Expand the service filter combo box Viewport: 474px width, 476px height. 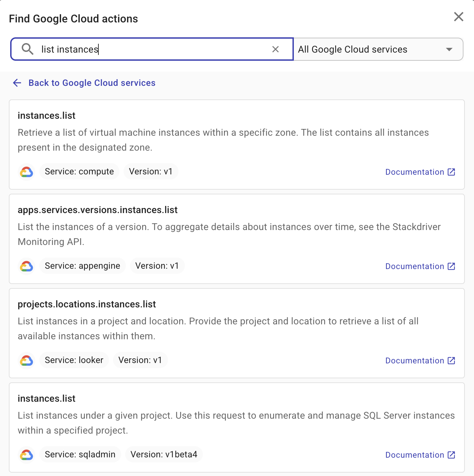pyautogui.click(x=378, y=49)
